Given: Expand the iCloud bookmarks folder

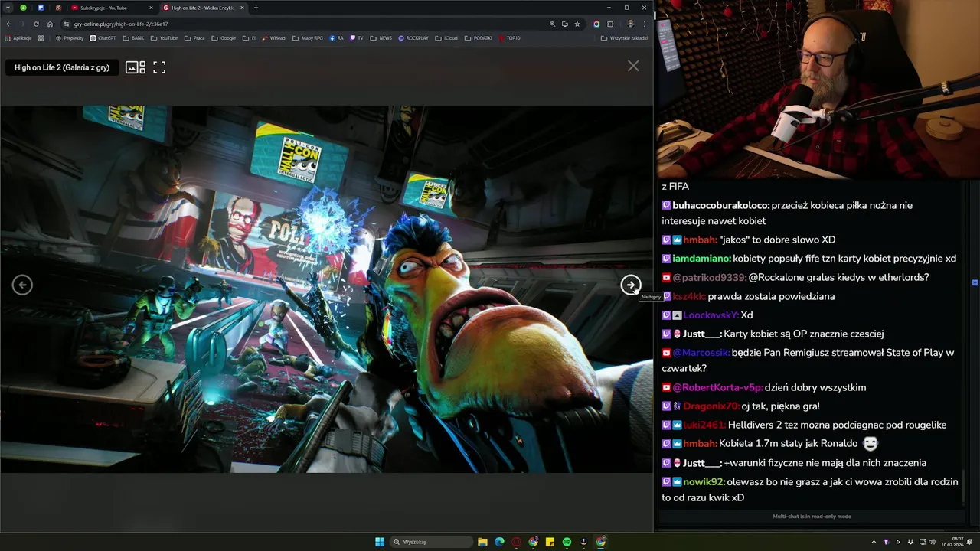Looking at the screenshot, I should click(446, 37).
